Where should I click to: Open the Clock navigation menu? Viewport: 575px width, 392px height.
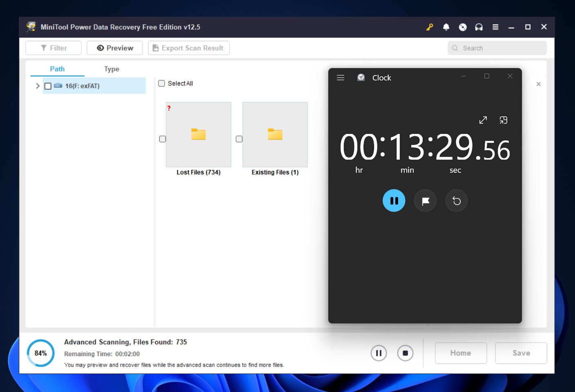341,78
